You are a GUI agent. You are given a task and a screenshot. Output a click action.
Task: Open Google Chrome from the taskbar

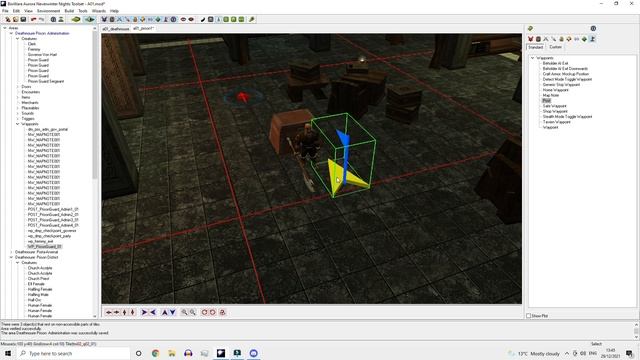[156, 353]
